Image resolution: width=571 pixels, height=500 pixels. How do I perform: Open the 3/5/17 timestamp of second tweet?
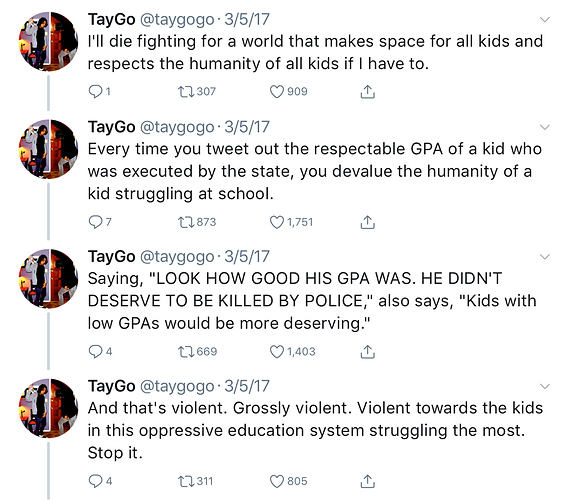click(x=247, y=127)
